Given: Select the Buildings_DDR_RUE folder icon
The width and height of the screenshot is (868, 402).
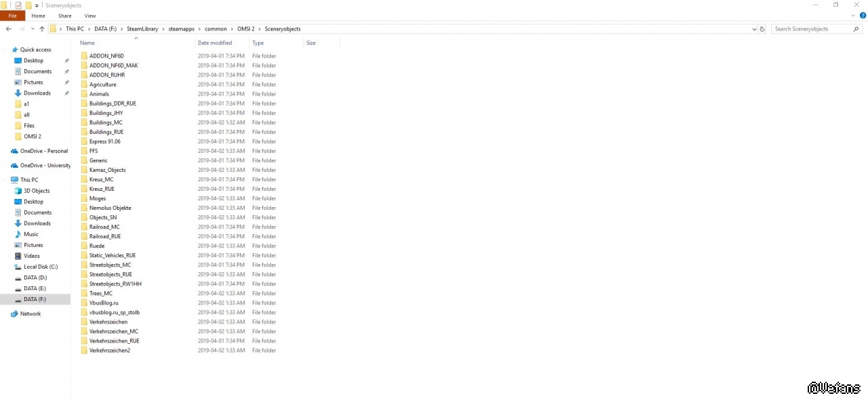Looking at the screenshot, I should tap(84, 104).
